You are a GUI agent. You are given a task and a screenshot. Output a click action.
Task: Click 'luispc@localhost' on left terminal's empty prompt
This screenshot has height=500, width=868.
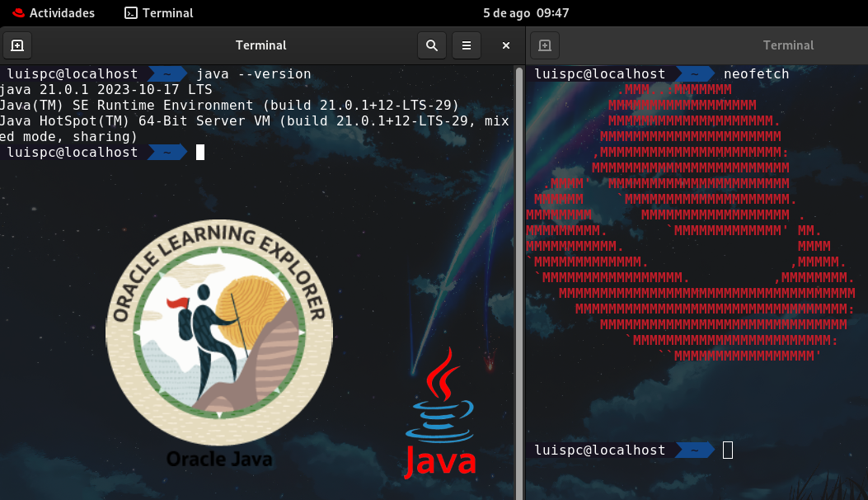pyautogui.click(x=73, y=153)
